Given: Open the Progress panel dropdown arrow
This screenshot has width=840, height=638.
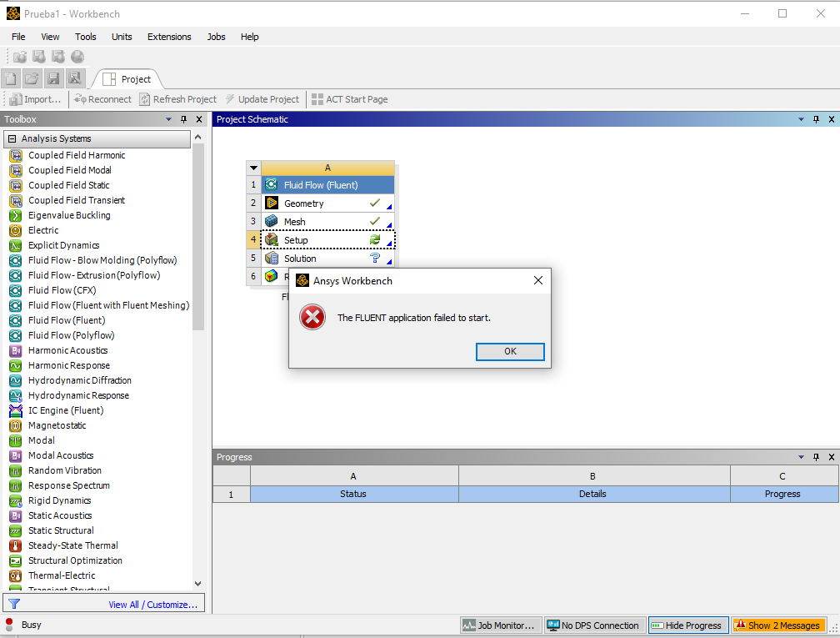Looking at the screenshot, I should (801, 457).
